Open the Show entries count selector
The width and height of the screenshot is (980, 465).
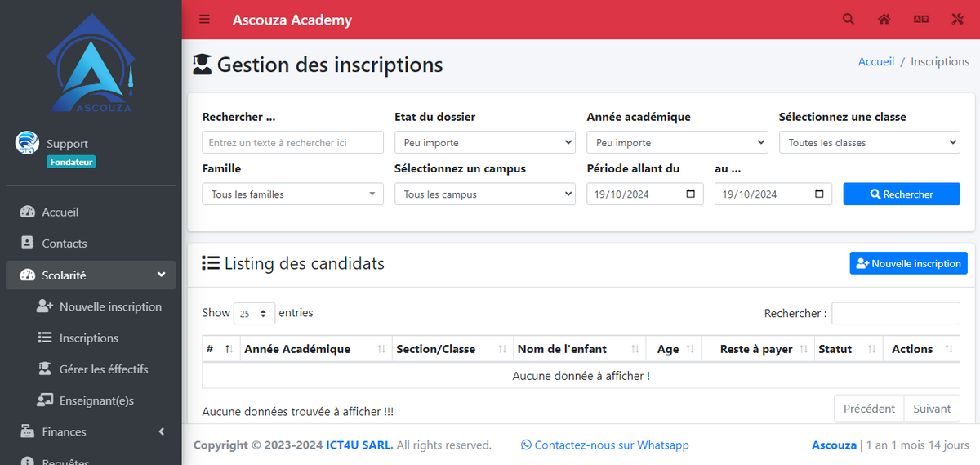(254, 313)
